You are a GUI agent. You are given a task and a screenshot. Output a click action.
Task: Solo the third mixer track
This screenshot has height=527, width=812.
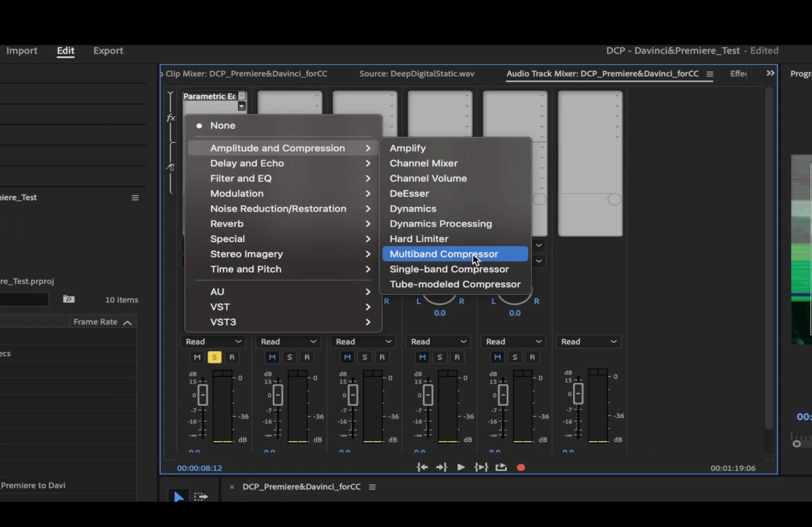tap(365, 357)
